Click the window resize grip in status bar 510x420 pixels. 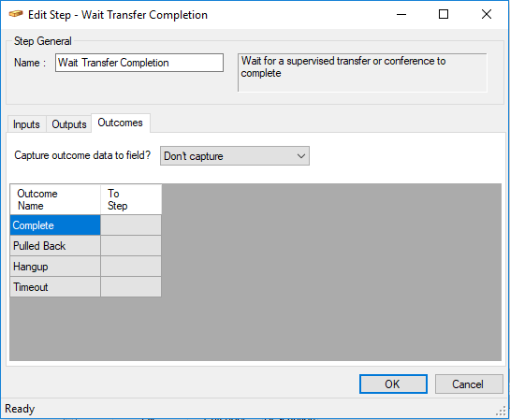pyautogui.click(x=502, y=411)
